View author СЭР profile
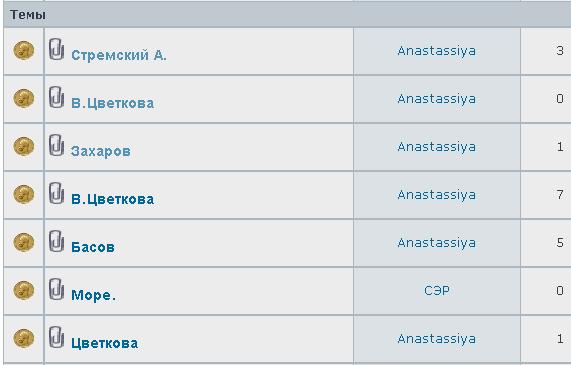The image size is (571, 365). click(x=437, y=291)
